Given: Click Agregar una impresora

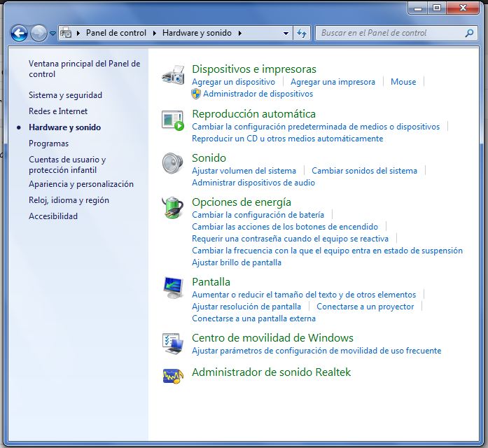Looking at the screenshot, I should tap(333, 82).
